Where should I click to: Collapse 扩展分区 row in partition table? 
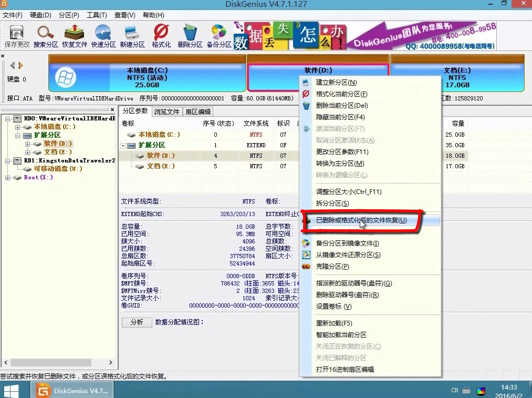[123, 146]
